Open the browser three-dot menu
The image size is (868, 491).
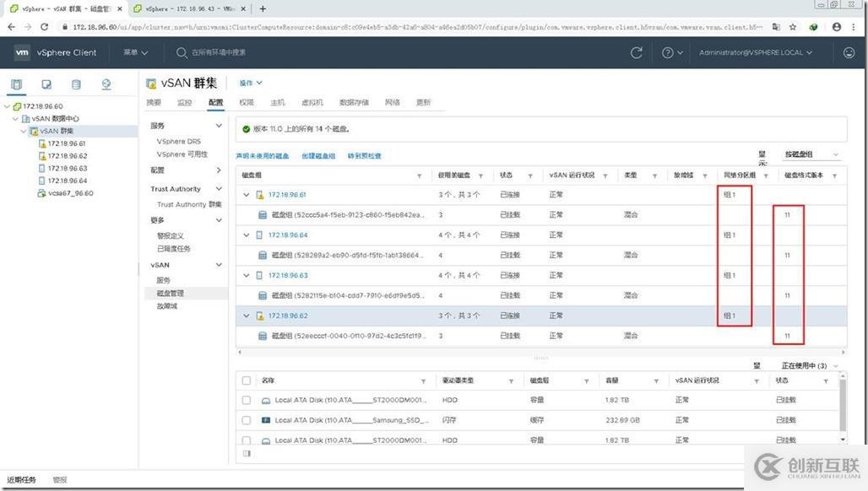pyautogui.click(x=855, y=26)
